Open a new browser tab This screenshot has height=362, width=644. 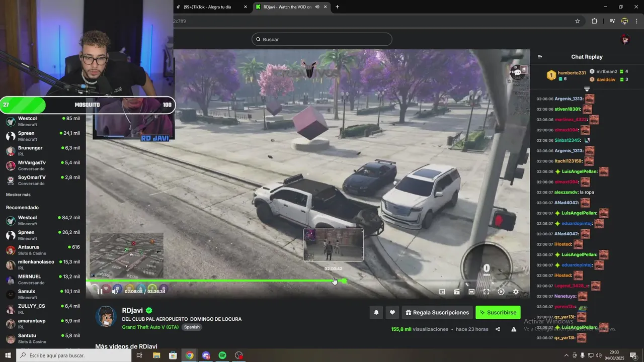[337, 7]
